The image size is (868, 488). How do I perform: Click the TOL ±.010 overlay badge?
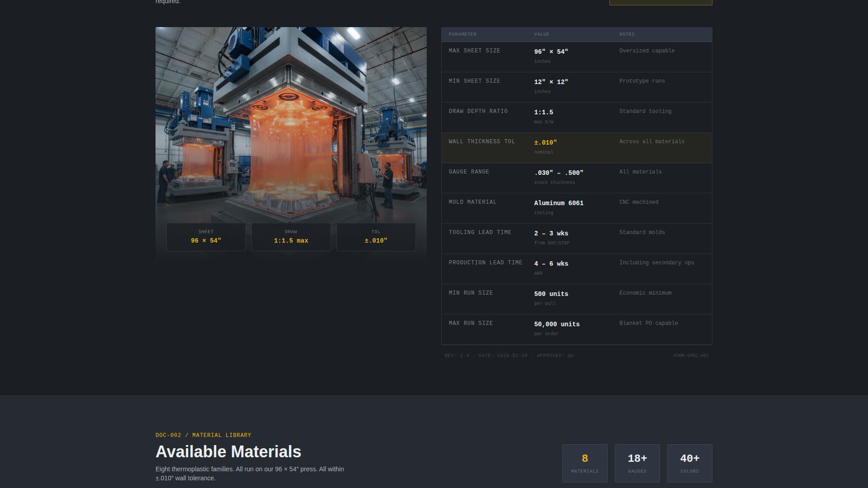coord(376,237)
